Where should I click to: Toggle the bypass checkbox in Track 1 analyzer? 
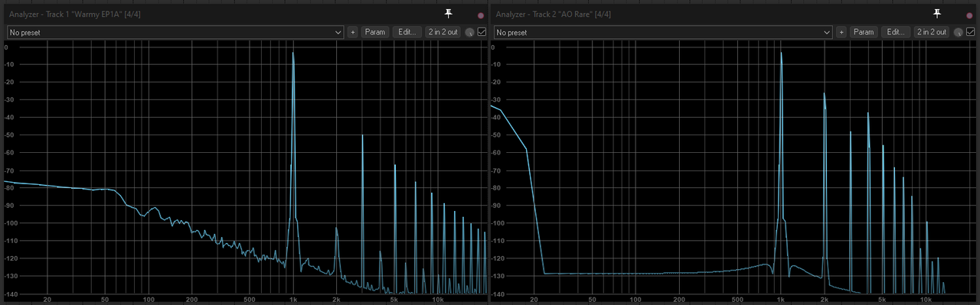482,32
